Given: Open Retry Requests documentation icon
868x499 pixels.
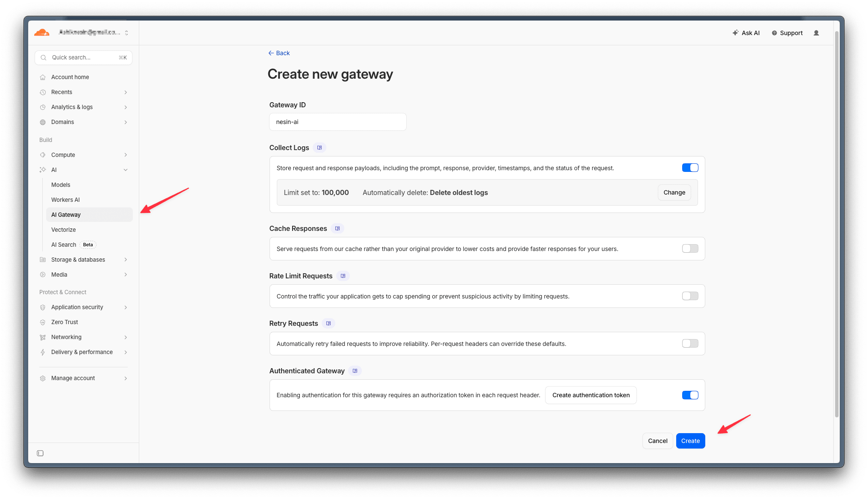Looking at the screenshot, I should tap(328, 323).
